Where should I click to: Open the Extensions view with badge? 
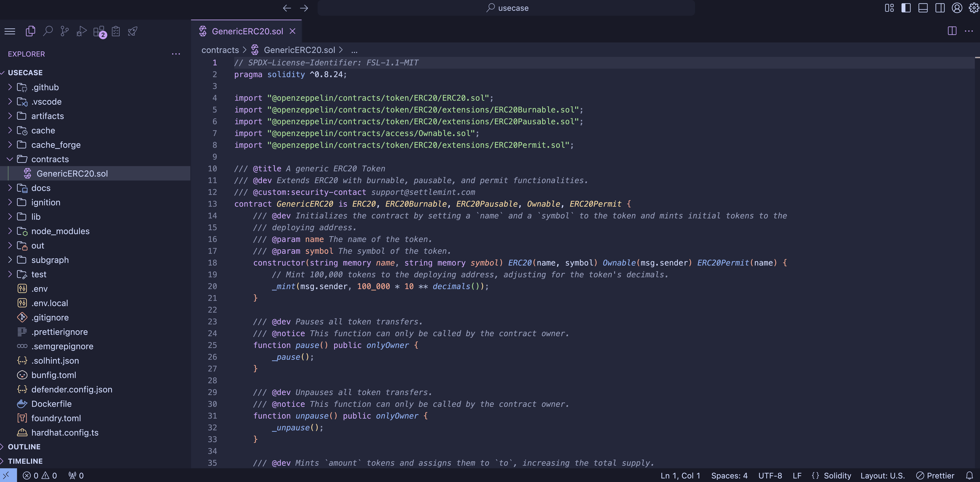point(100,32)
